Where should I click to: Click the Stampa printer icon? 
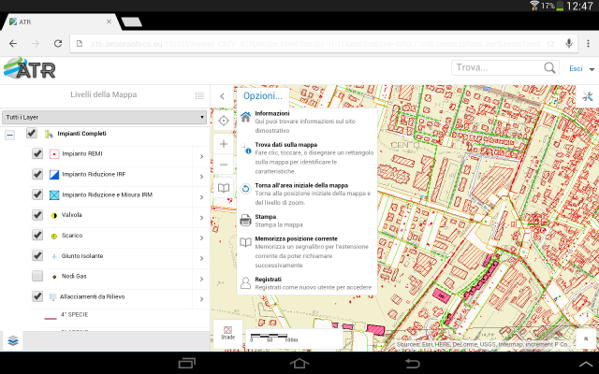pos(246,220)
